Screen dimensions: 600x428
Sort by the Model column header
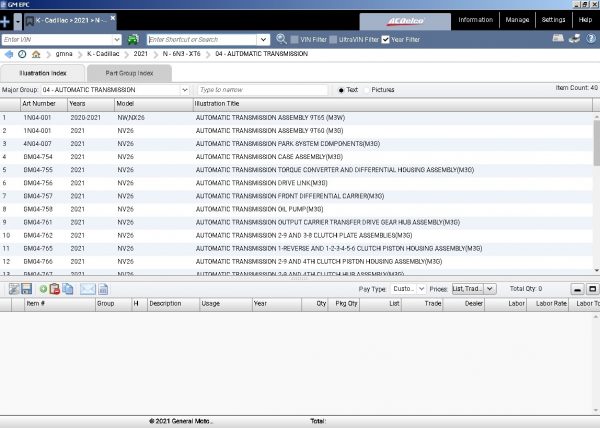click(153, 104)
